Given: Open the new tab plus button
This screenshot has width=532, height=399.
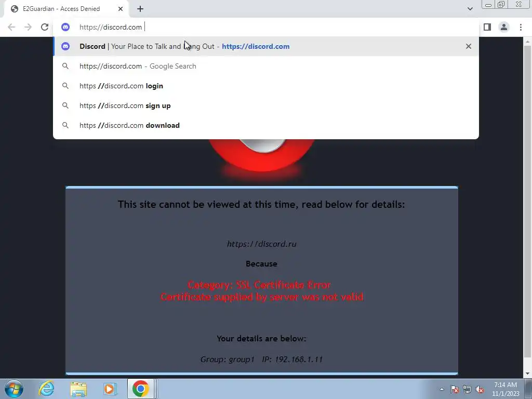Looking at the screenshot, I should 140,9.
